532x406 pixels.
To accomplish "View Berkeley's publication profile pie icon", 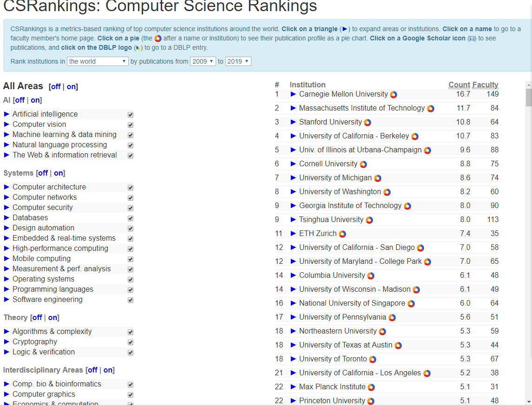I will [414, 137].
